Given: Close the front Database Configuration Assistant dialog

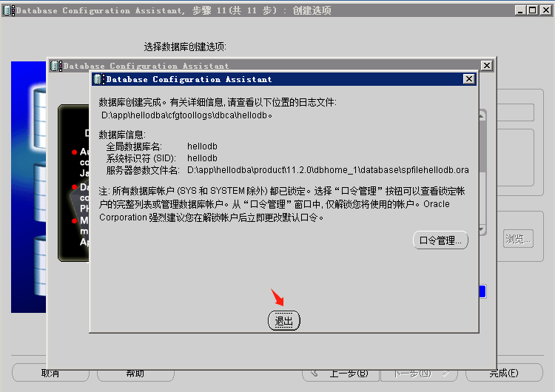Looking at the screenshot, I should [469, 79].
